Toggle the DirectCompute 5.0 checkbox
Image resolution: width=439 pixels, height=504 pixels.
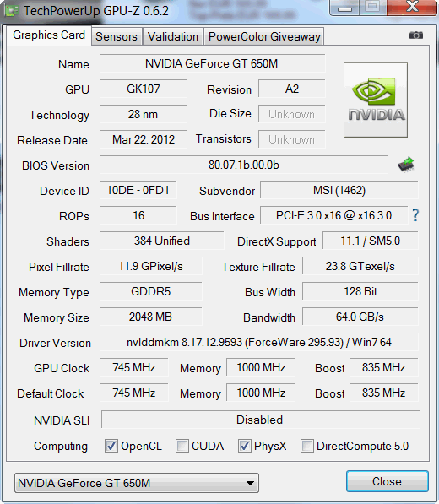[307, 446]
